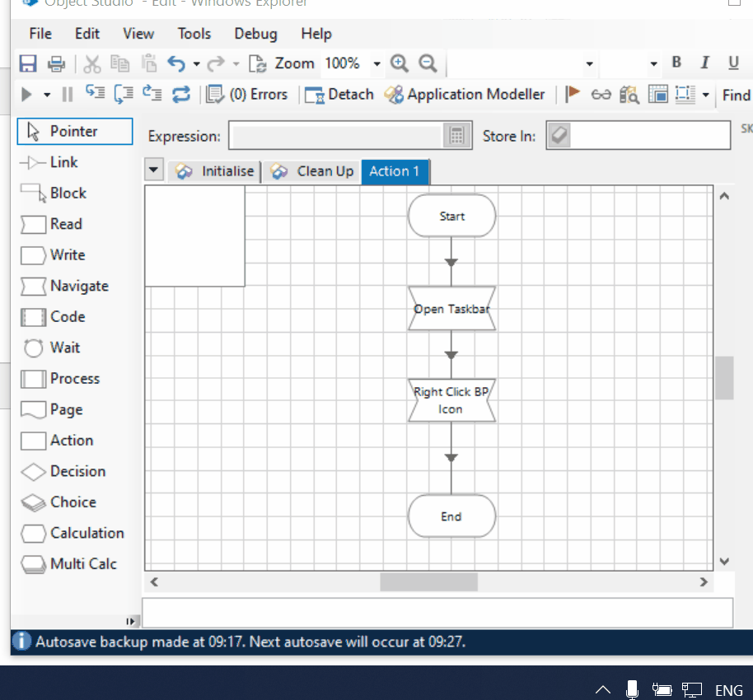Image resolution: width=753 pixels, height=700 pixels.
Task: Expand the page list dropdown arrow
Action: (153, 170)
